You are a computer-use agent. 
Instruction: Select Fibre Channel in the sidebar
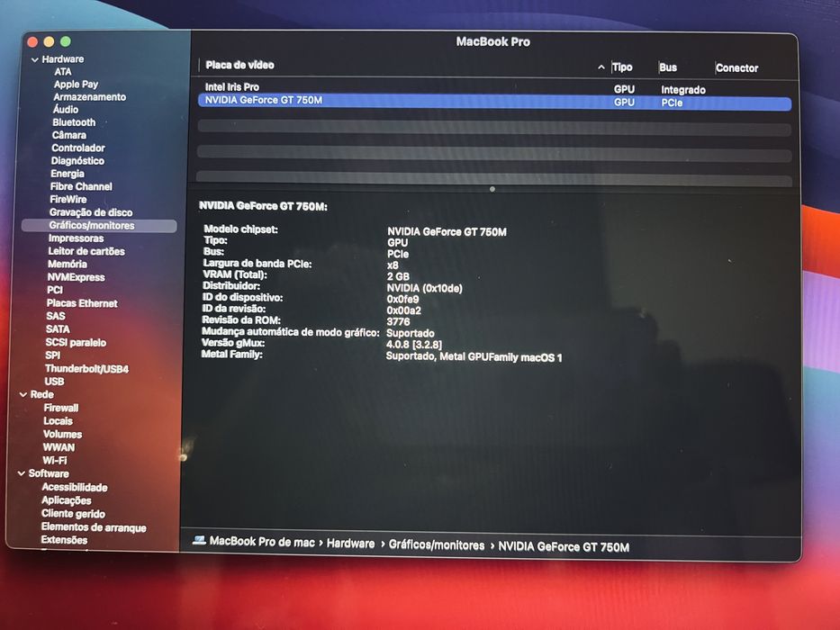click(81, 187)
